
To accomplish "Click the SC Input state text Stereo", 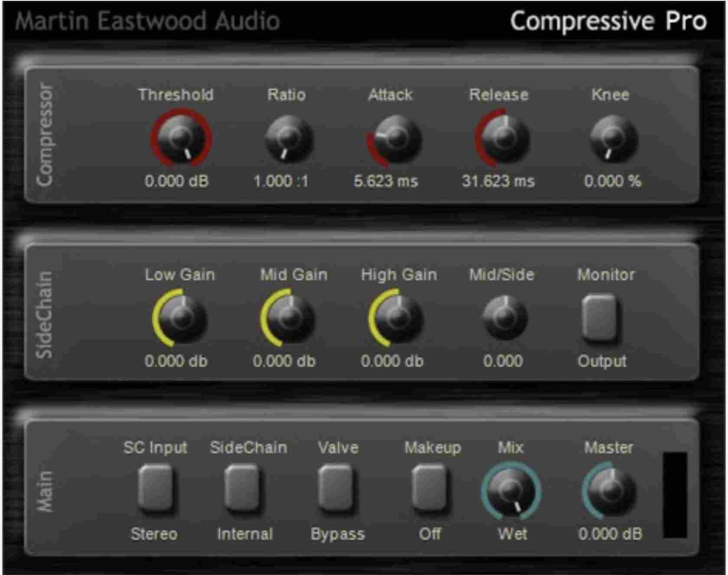I will [154, 534].
